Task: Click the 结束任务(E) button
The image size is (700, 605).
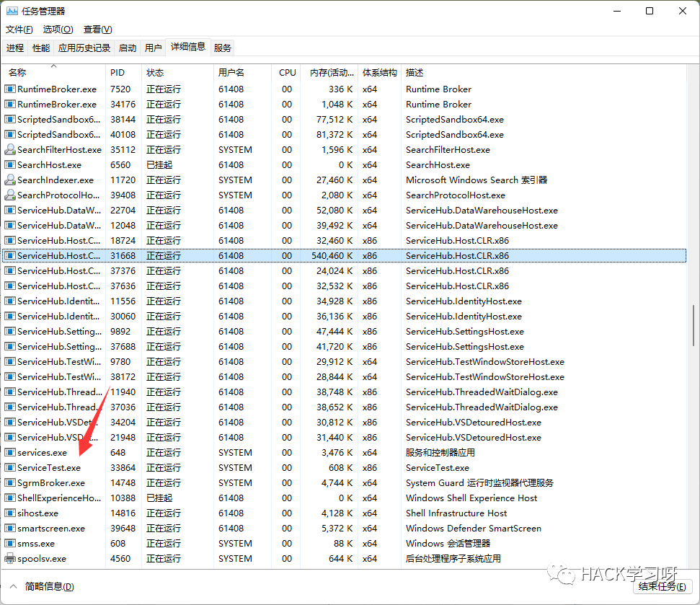Action: (x=662, y=586)
